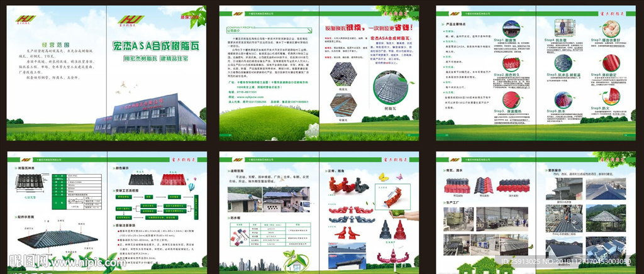Select the 树脂瓦种类 heading
Screen dimensions: 644x274
pyautogui.click(x=27, y=168)
